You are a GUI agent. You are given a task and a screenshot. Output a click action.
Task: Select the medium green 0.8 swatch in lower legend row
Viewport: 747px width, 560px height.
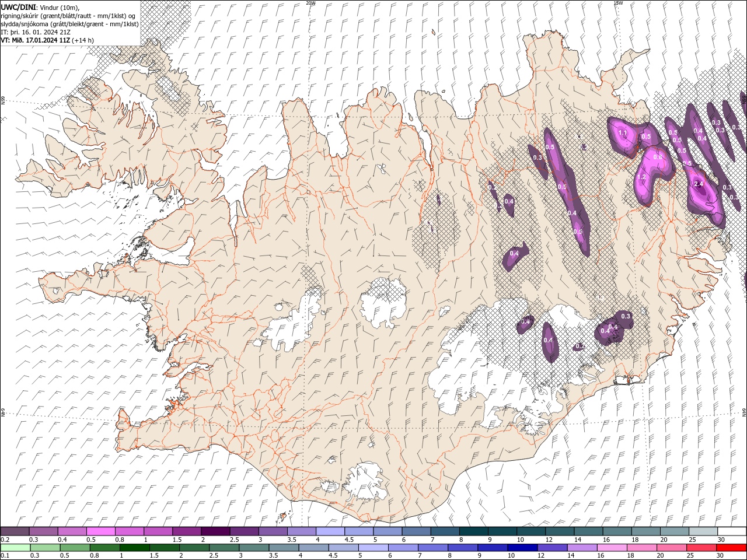(x=104, y=548)
